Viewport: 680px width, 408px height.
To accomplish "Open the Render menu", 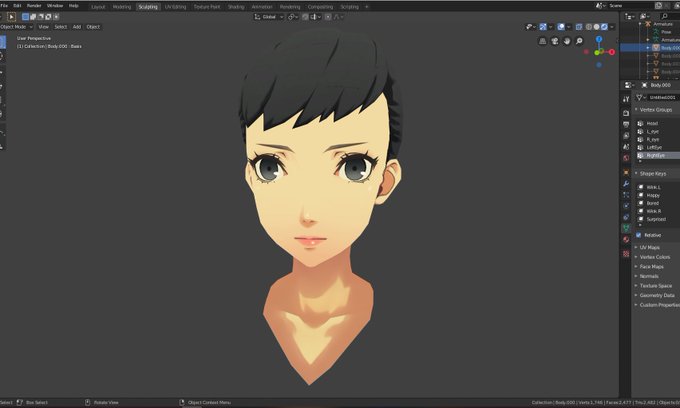I will coord(34,6).
